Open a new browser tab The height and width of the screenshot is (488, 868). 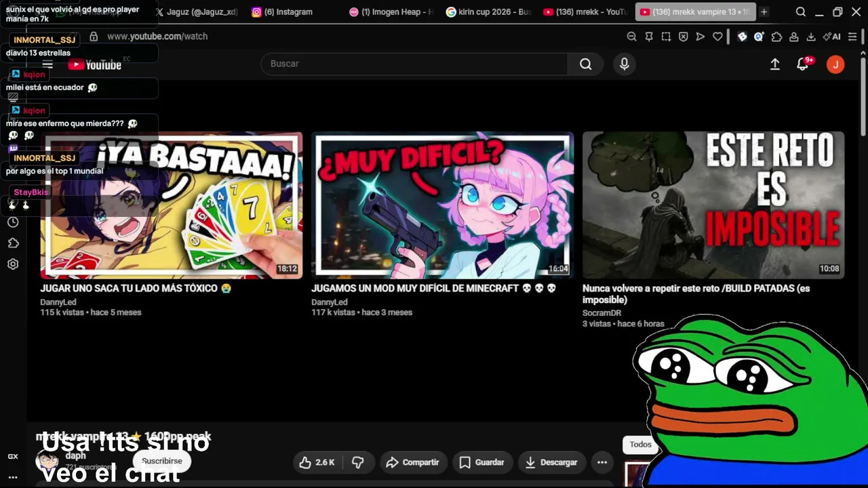pyautogui.click(x=764, y=12)
